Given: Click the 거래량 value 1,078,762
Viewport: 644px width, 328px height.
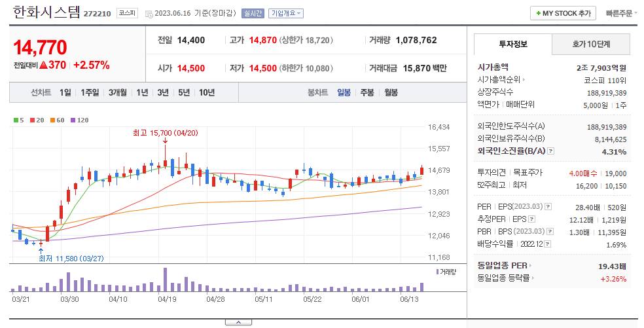Looking at the screenshot, I should [x=416, y=41].
